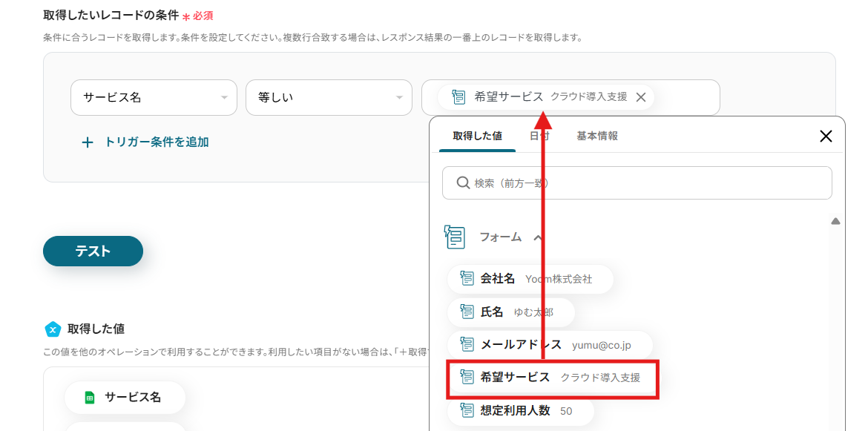The height and width of the screenshot is (431, 868).
Task: Click the form icon in メールアドレス chip
Action: pos(467,345)
